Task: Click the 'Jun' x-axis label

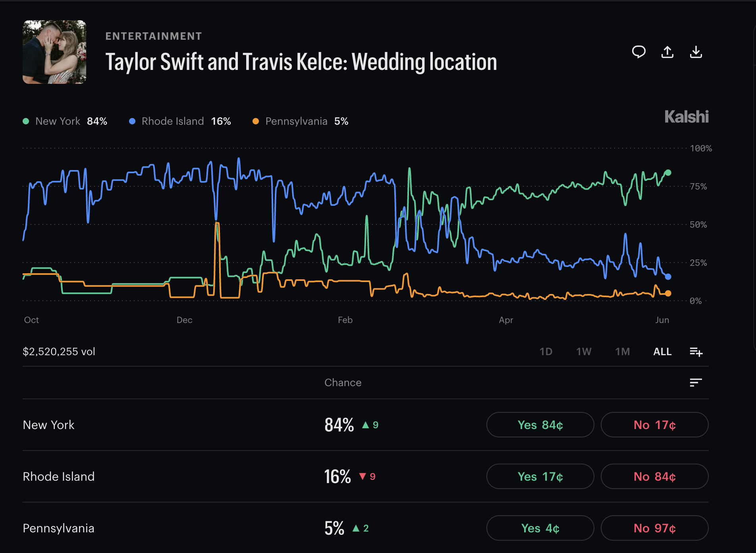Action: [x=662, y=320]
